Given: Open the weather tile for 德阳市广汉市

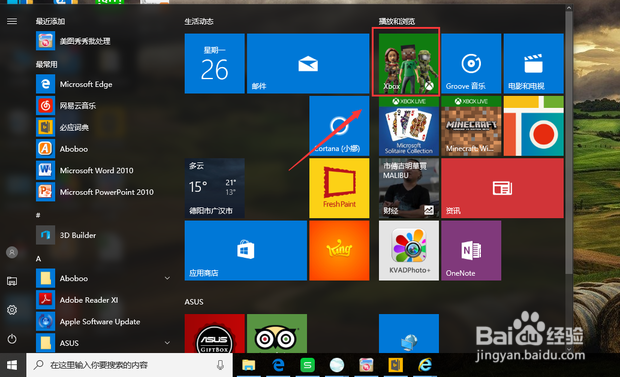Looking at the screenshot, I should click(214, 188).
